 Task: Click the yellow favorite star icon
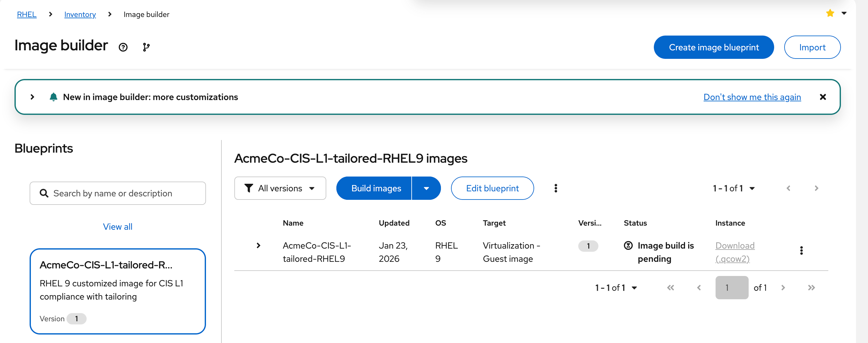[830, 13]
